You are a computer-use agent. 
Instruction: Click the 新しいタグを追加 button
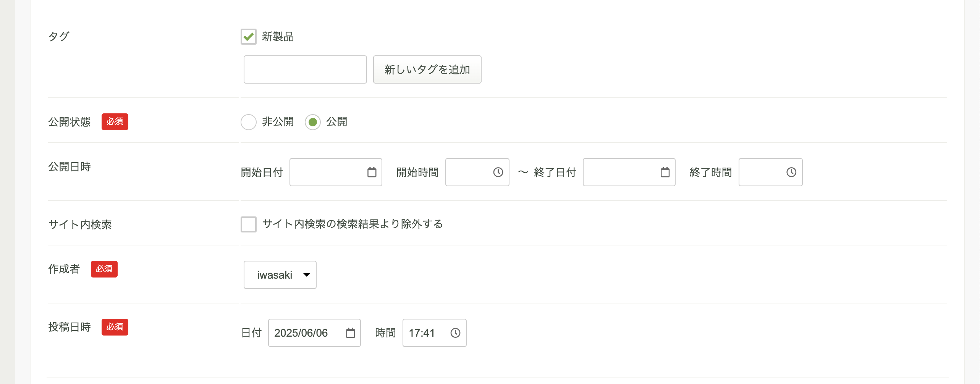click(x=427, y=69)
